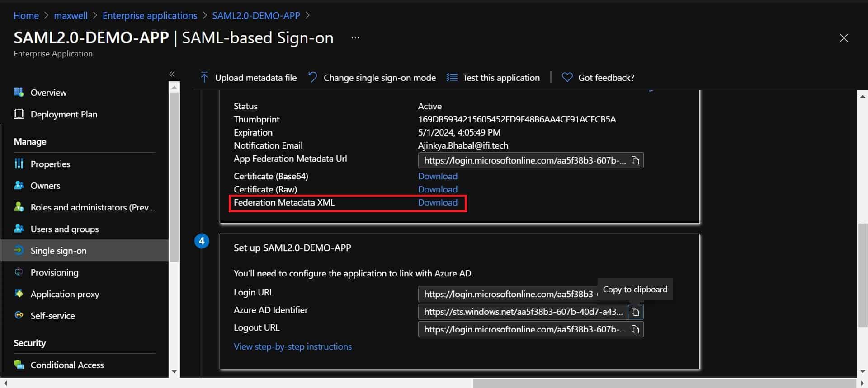
Task: Click the thumbprint value text
Action: 517,119
